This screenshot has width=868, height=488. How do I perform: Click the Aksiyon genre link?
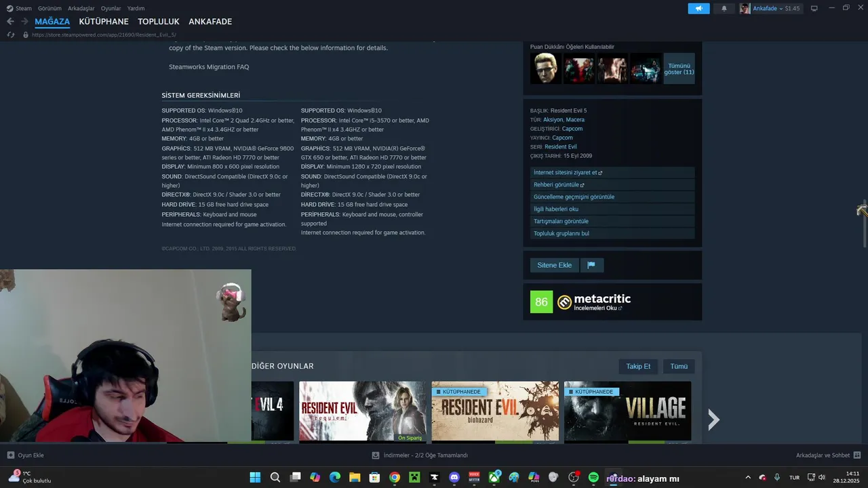coord(553,120)
